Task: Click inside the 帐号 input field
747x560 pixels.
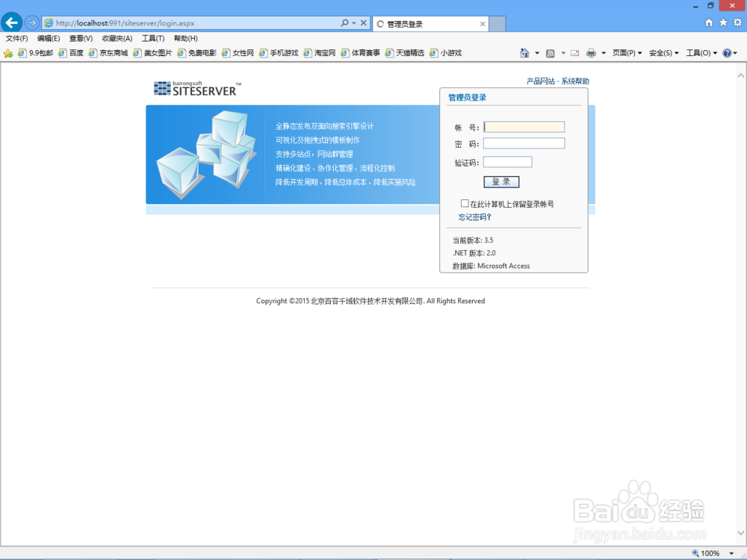Action: pyautogui.click(x=524, y=126)
